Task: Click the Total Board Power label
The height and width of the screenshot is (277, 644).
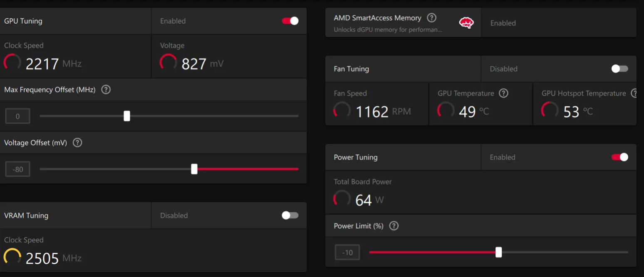Action: 363,182
